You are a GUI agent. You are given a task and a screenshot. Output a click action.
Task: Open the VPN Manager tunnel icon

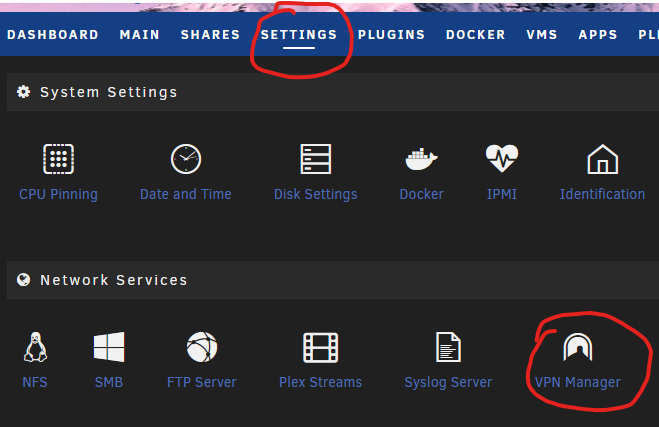click(578, 347)
